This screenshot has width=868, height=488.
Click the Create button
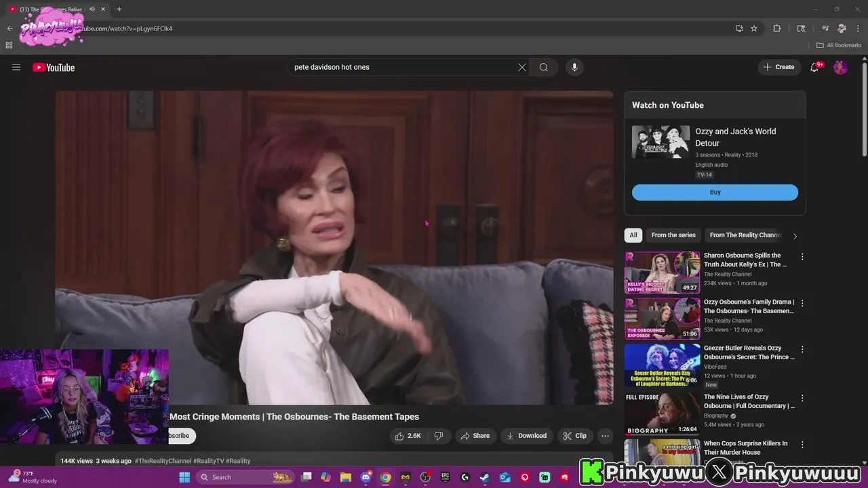pos(778,67)
